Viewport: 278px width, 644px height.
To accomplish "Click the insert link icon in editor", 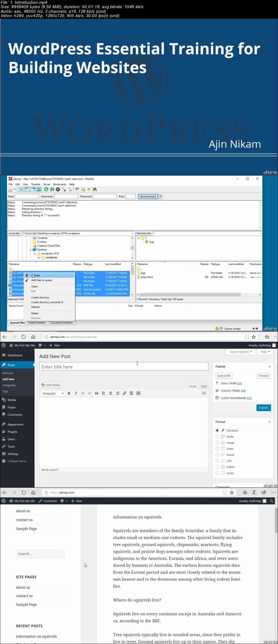I will pos(124,393).
